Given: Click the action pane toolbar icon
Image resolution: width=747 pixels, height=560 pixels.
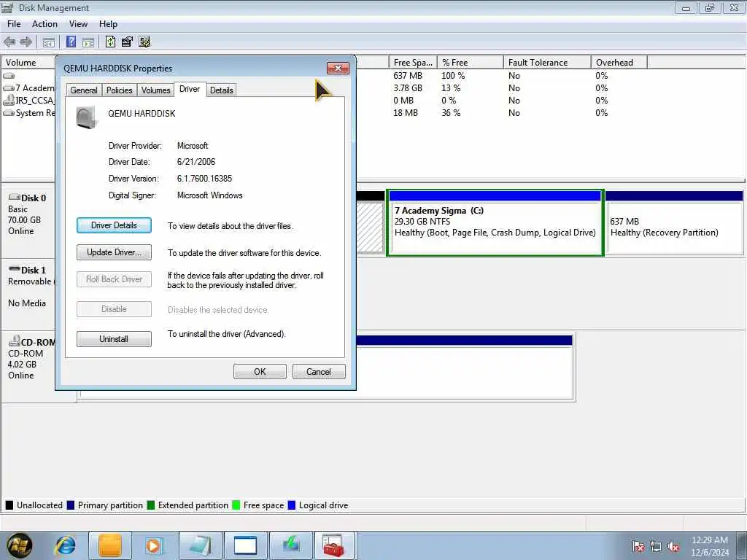Looking at the screenshot, I should coord(88,42).
